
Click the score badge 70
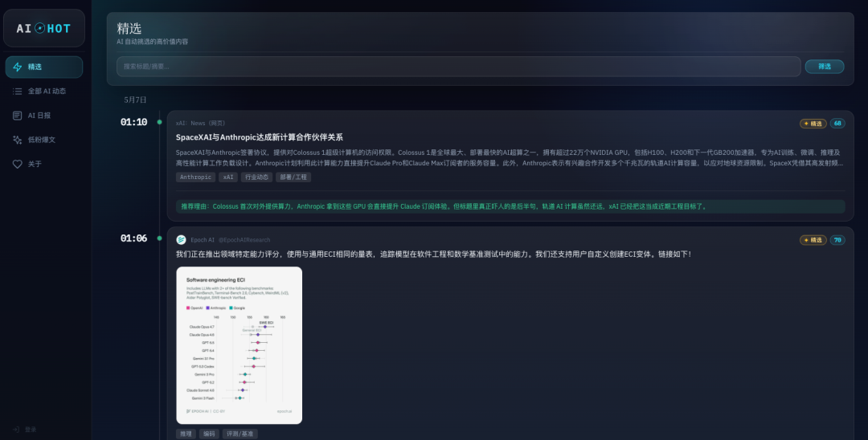point(837,240)
